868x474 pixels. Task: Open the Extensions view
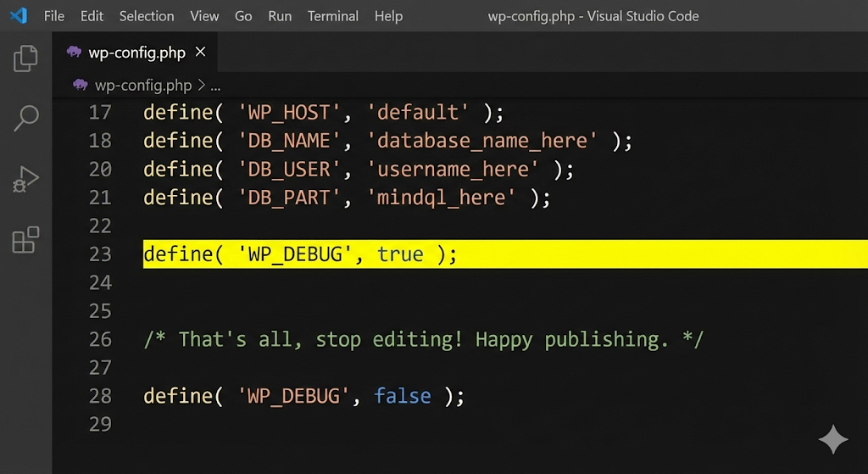point(25,240)
